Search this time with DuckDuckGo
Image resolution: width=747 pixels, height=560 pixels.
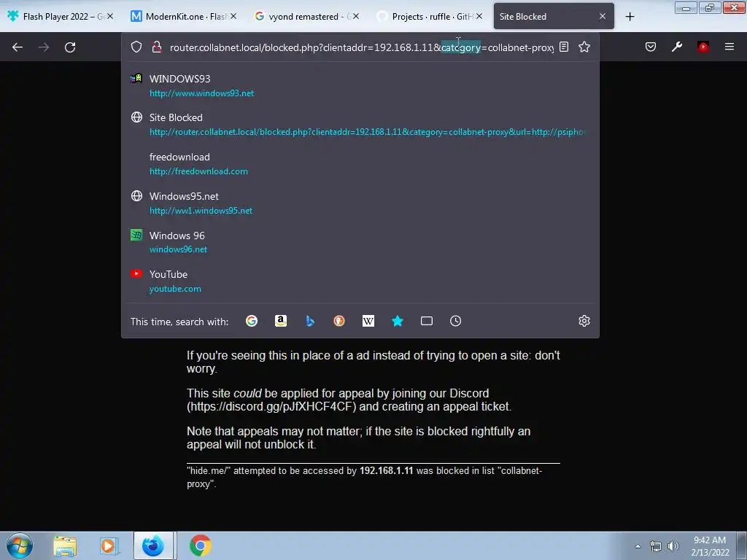point(339,321)
